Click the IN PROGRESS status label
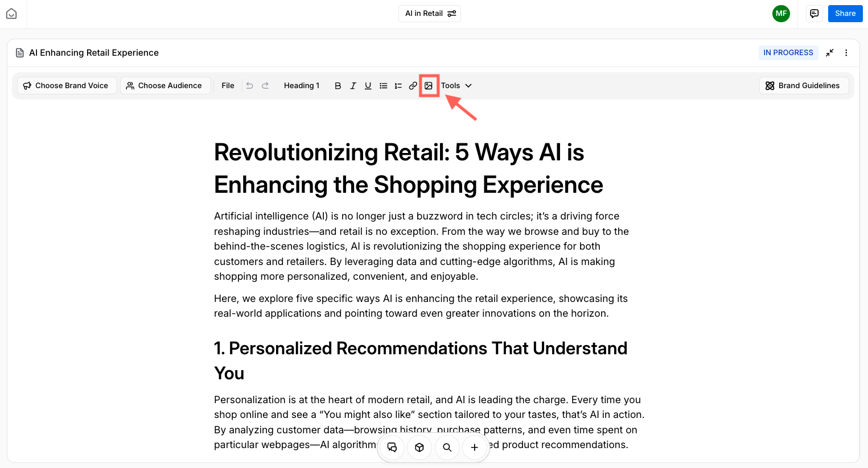Viewport: 868px width, 468px height. pos(788,52)
